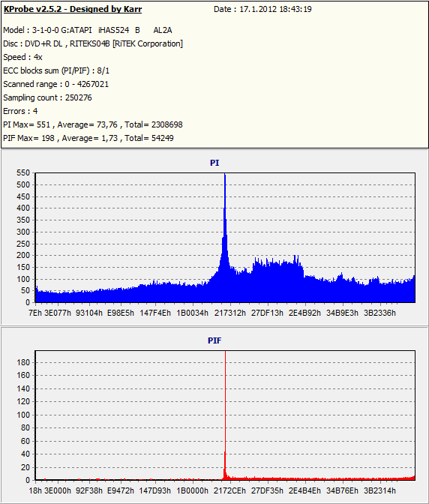The width and height of the screenshot is (429, 504).
Task: Click the 3B2336h label on PI axis
Action: click(379, 313)
